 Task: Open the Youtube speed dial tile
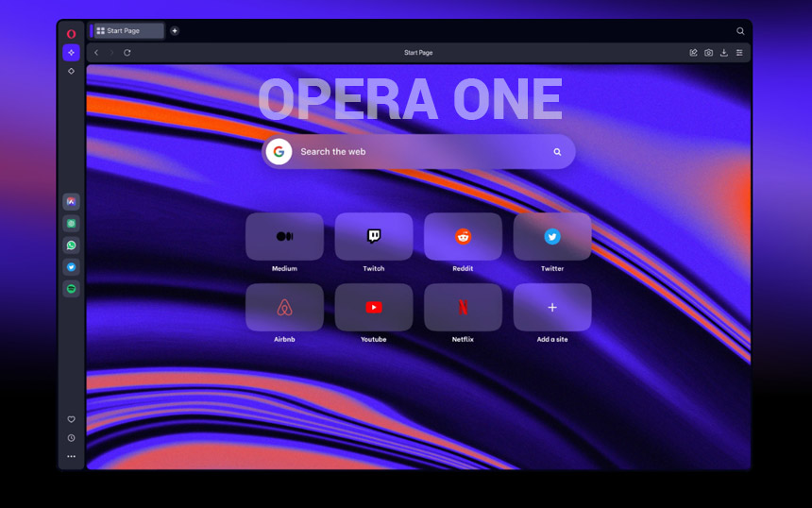373,308
